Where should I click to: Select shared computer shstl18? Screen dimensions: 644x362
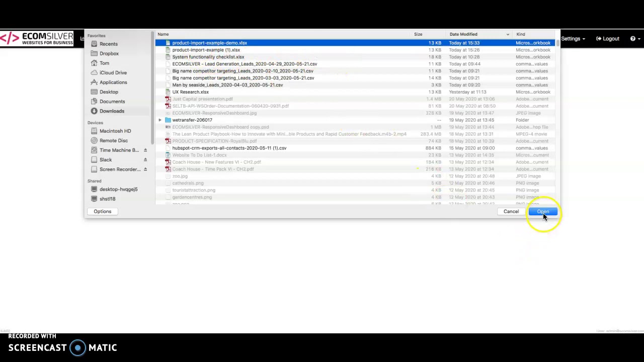[107, 199]
